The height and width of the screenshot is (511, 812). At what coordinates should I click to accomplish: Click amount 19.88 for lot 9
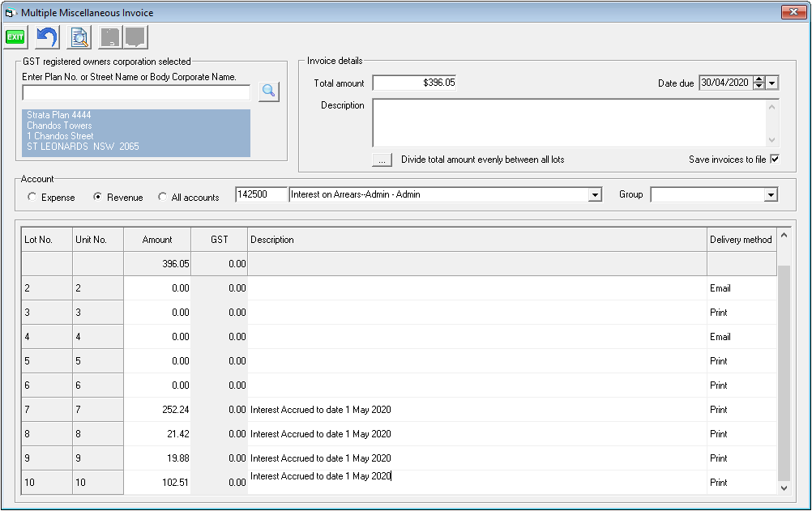pos(157,458)
